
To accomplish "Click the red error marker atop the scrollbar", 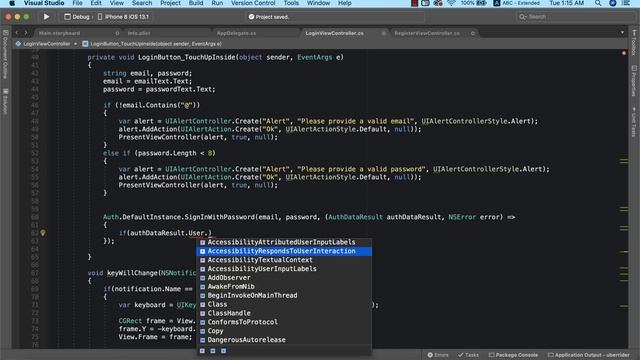I will coord(624,53).
